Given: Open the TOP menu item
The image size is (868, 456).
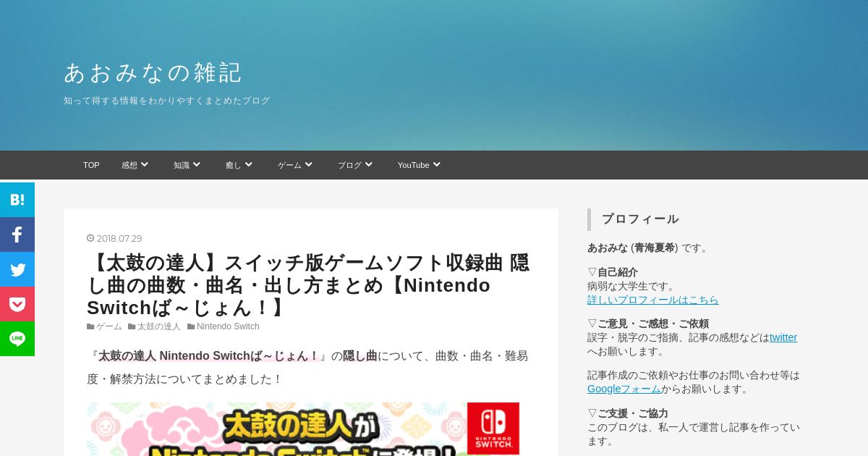Looking at the screenshot, I should 91,165.
